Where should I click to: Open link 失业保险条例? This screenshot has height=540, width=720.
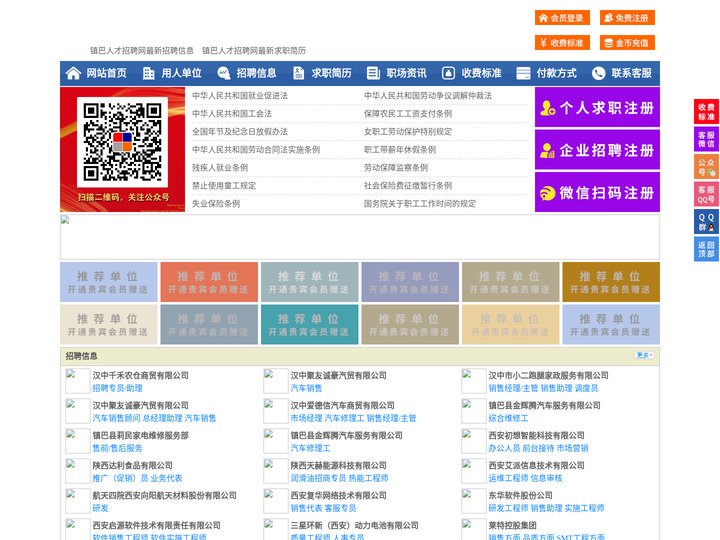pos(216,203)
